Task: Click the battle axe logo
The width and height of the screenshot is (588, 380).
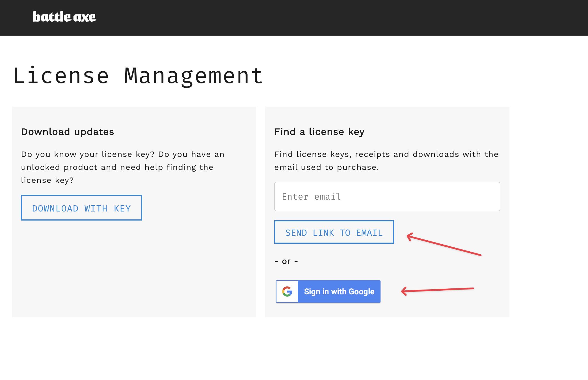Action: [x=64, y=17]
